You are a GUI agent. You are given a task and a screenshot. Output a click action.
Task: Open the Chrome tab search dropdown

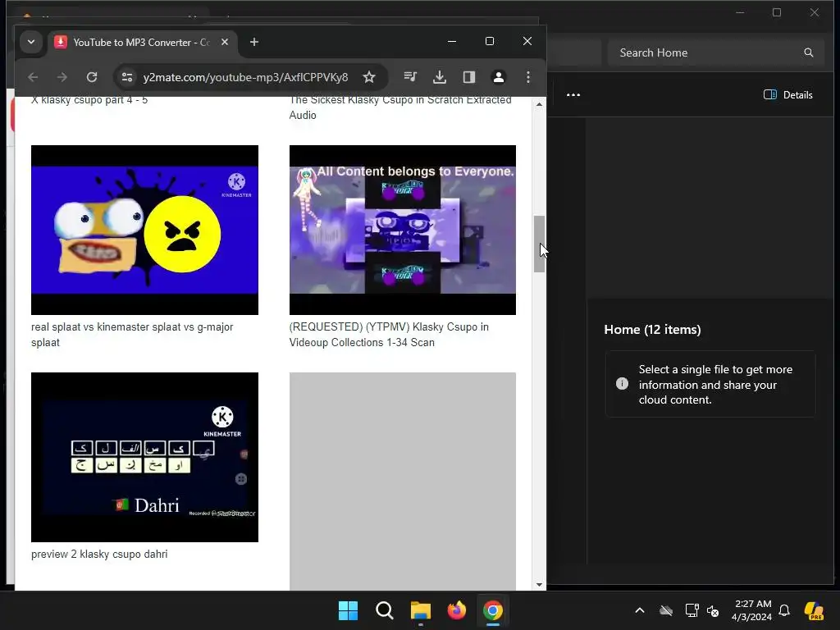point(31,42)
